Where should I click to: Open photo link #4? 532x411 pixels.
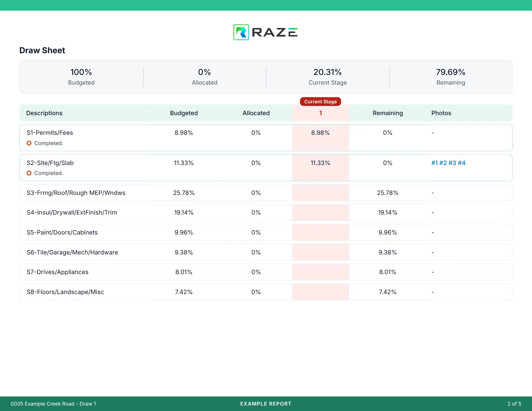click(462, 163)
